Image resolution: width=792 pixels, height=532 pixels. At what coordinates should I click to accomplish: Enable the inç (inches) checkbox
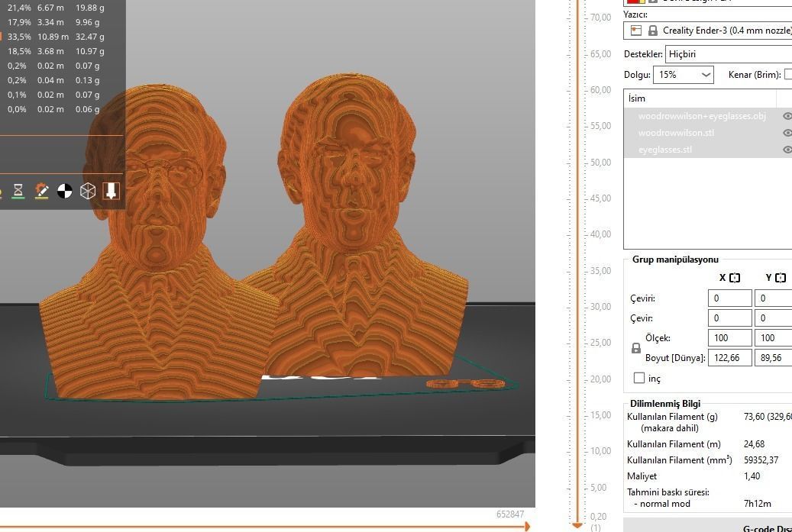tap(639, 378)
